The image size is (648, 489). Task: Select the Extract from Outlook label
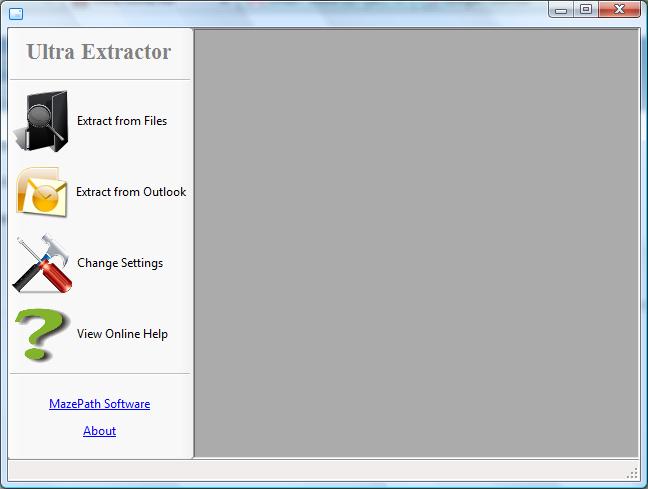[131, 192]
